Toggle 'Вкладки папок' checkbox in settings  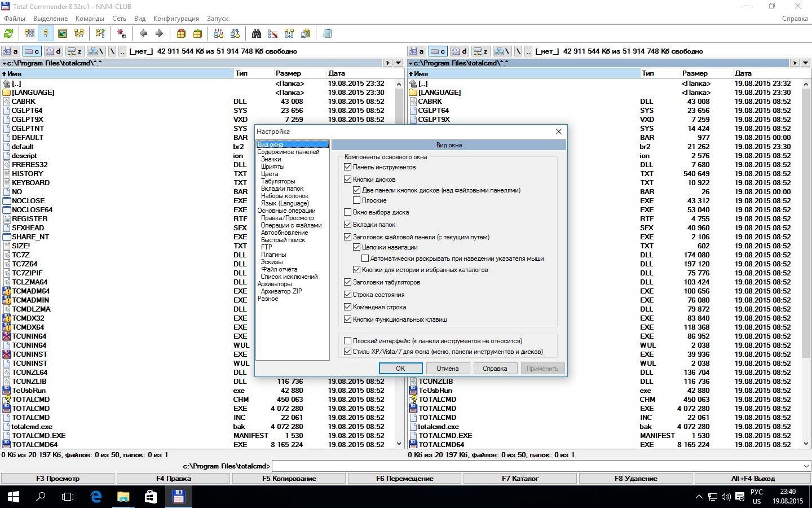(348, 225)
